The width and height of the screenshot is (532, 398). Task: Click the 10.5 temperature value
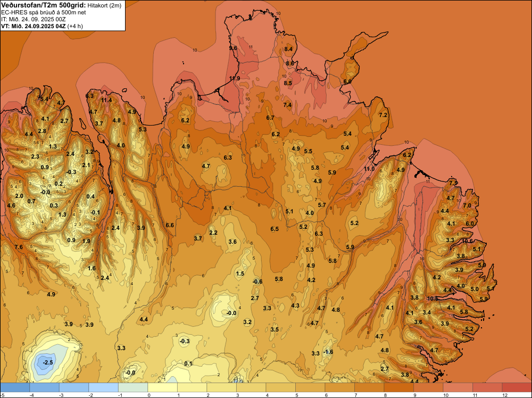[433, 298]
